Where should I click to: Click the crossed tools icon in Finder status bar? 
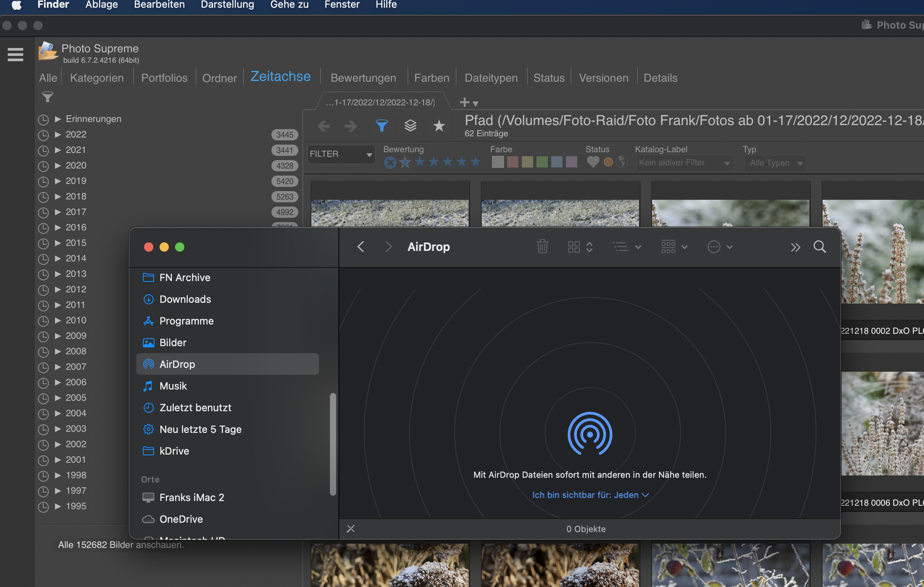[x=350, y=529]
